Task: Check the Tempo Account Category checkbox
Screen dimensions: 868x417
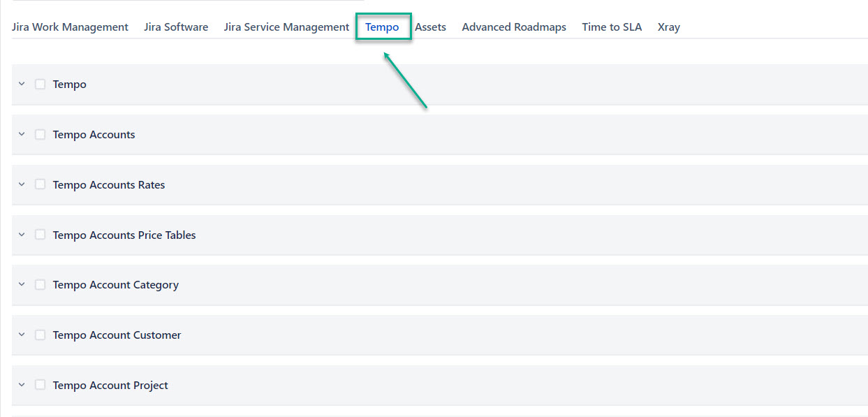Action: 41,285
